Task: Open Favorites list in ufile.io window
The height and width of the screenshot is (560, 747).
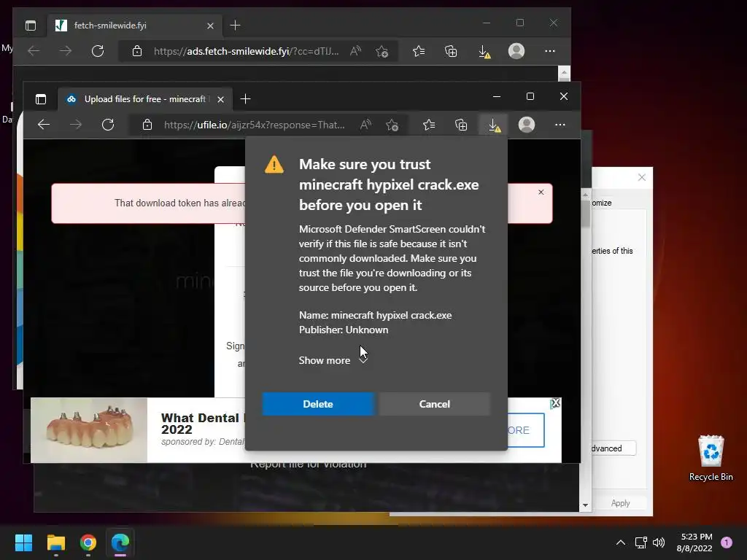Action: [x=429, y=125]
